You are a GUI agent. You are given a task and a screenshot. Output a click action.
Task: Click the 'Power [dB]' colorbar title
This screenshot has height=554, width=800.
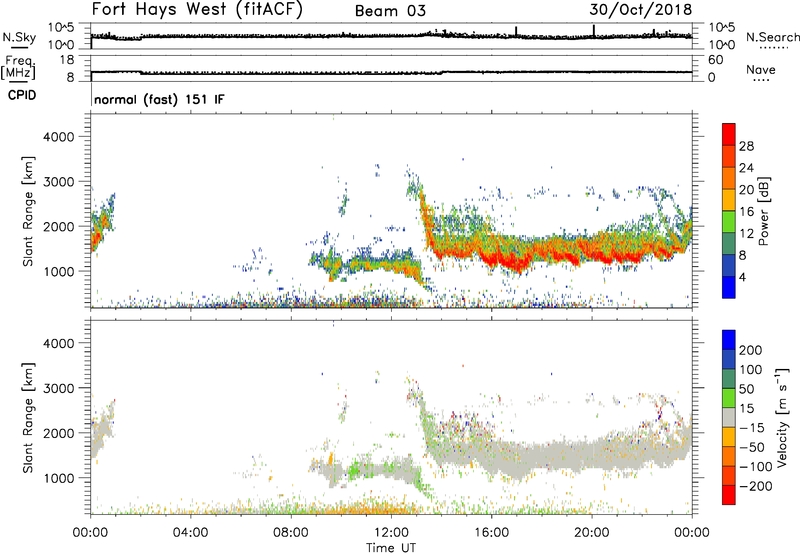point(764,211)
